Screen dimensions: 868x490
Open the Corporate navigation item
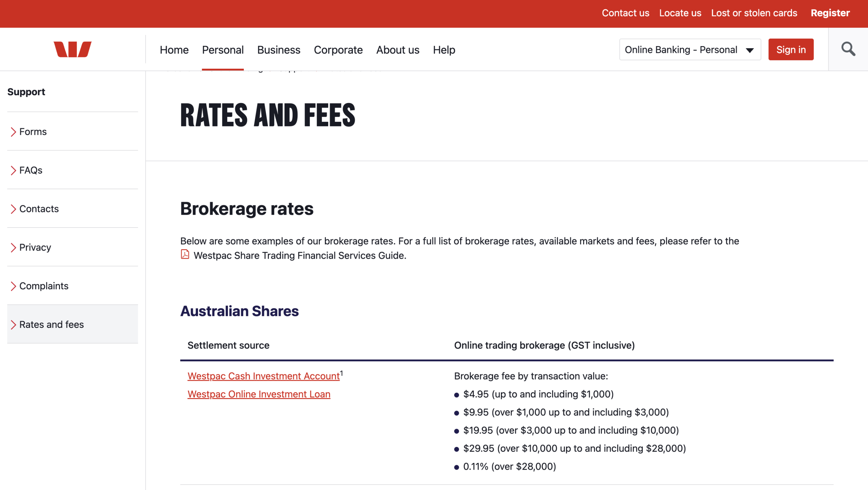(338, 50)
